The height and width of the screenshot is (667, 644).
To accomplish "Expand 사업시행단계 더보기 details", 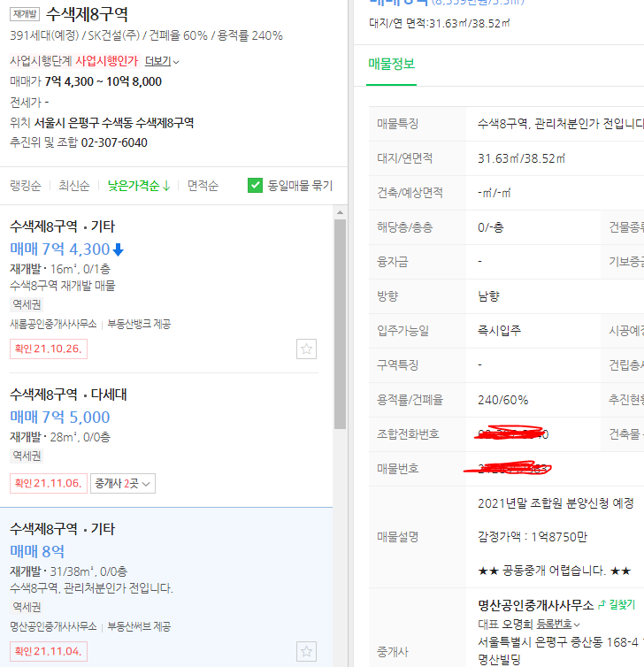I will coord(162,61).
